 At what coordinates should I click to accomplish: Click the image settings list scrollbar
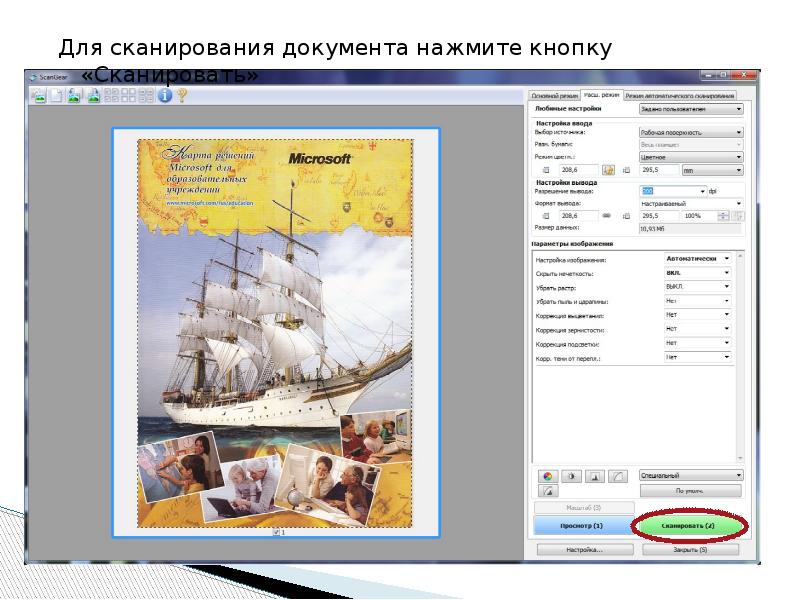coord(740,357)
